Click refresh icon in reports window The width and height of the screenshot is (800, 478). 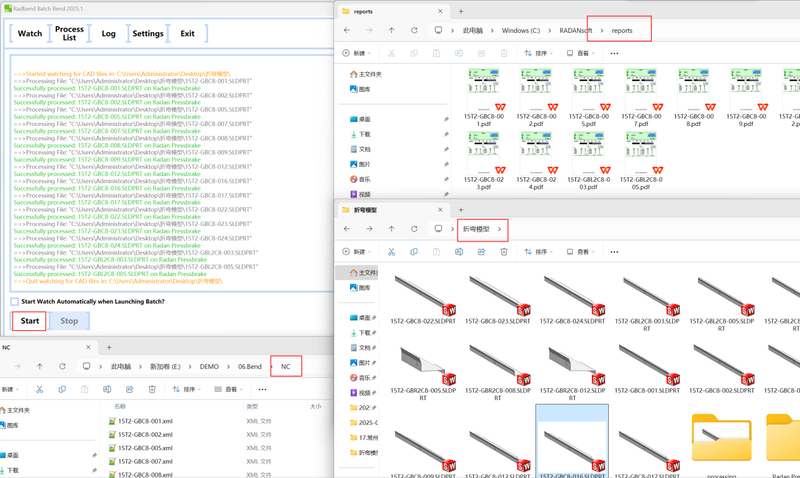coord(414,31)
